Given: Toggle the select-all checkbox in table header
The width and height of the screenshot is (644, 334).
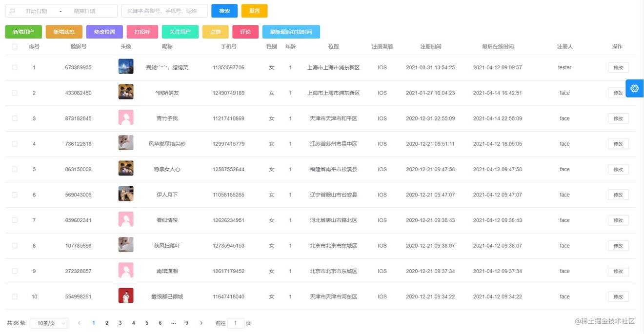Looking at the screenshot, I should pos(15,47).
